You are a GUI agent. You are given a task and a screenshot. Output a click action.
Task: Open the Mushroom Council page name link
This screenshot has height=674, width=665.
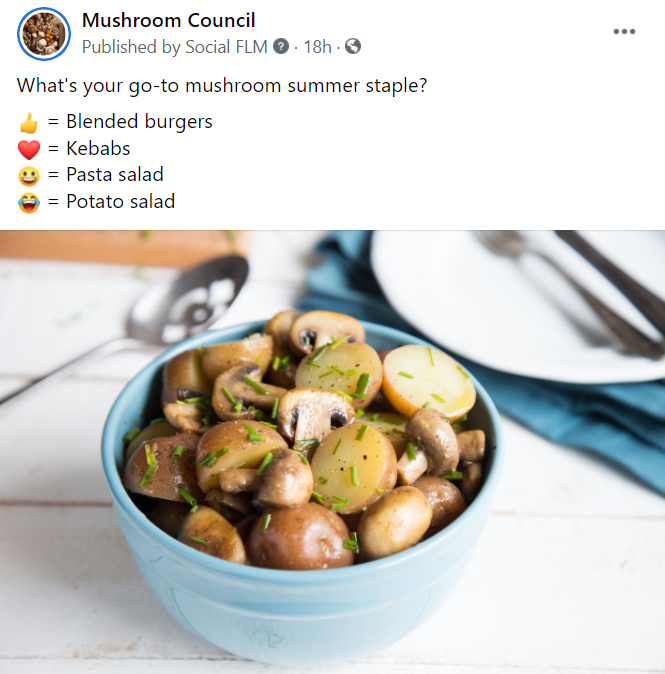[169, 20]
